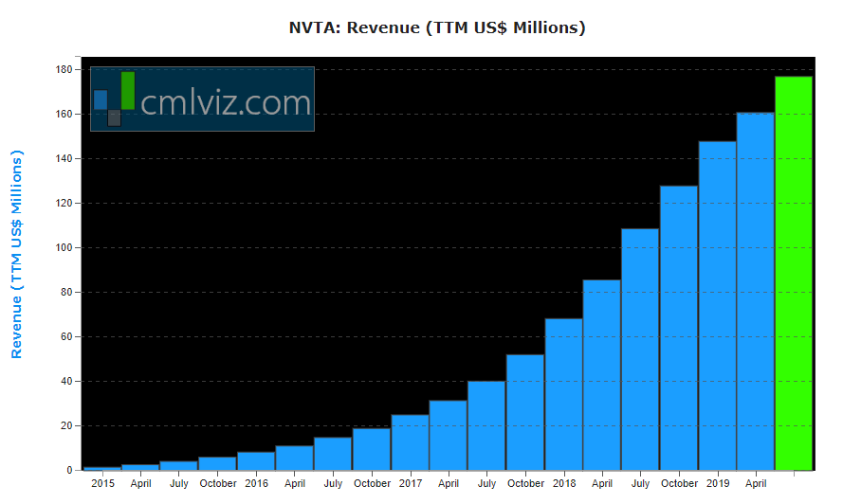
Task: Click the Revenue (TTM US$ Millions) axis label
Action: 17,254
